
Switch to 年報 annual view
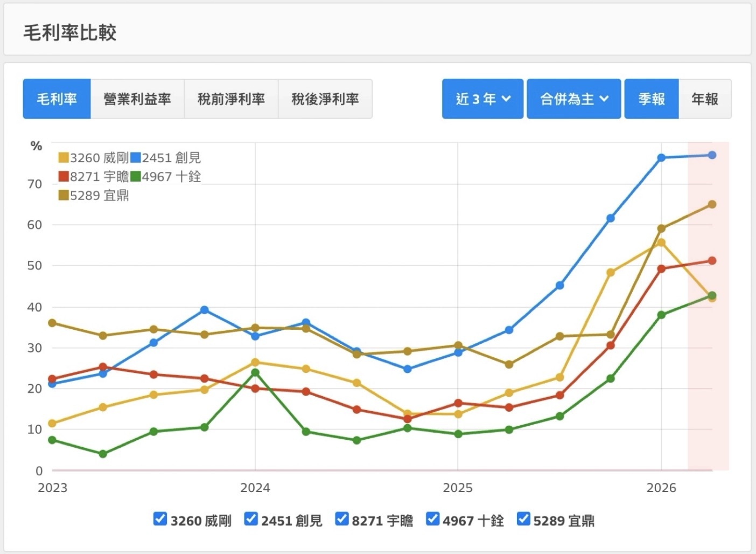click(705, 99)
